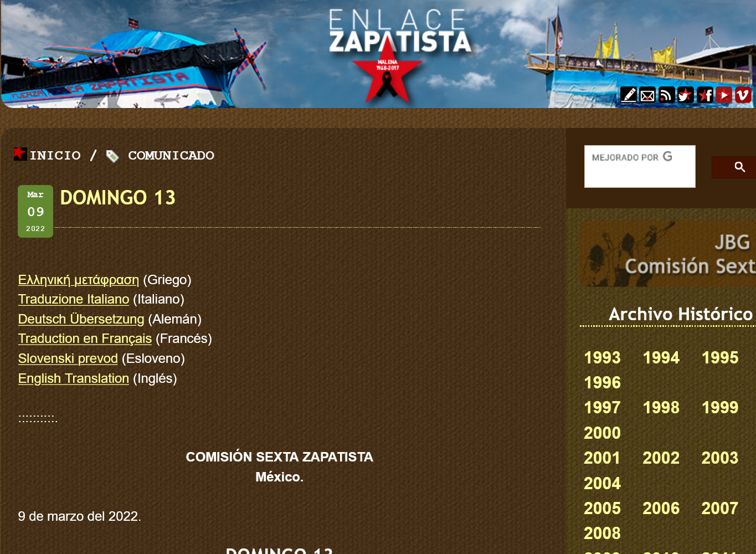Open Traduction en Français link
The image size is (756, 554).
tap(85, 338)
